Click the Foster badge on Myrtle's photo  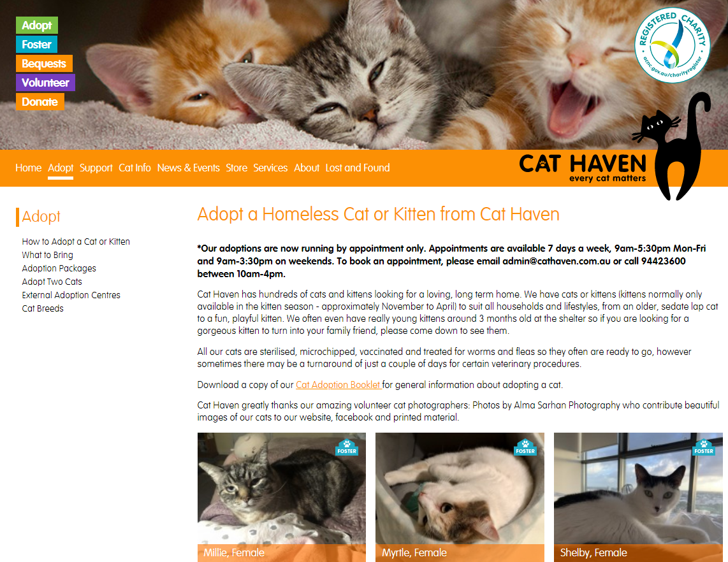(x=525, y=447)
